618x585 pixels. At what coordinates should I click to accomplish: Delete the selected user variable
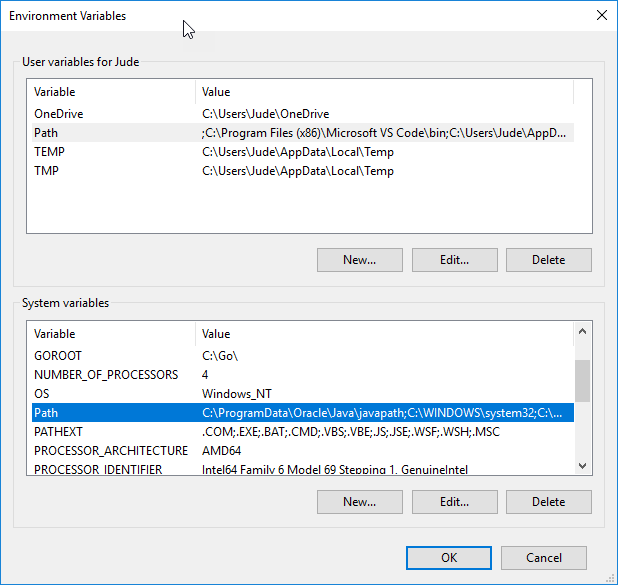coord(548,260)
